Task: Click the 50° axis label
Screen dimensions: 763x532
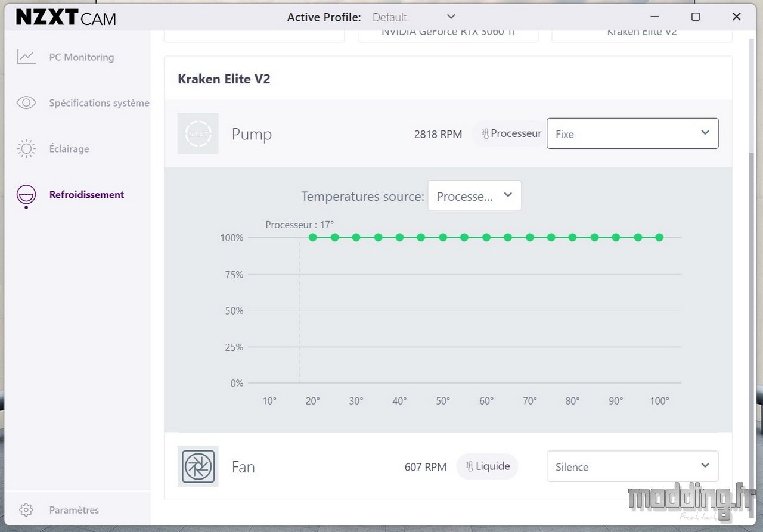Action: point(443,401)
